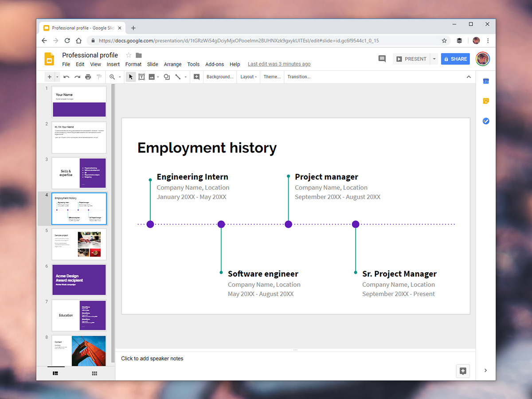Viewport: 532px width, 399px height.
Task: Open the 'Last edit was 3 minutes ago' link
Action: coord(279,64)
